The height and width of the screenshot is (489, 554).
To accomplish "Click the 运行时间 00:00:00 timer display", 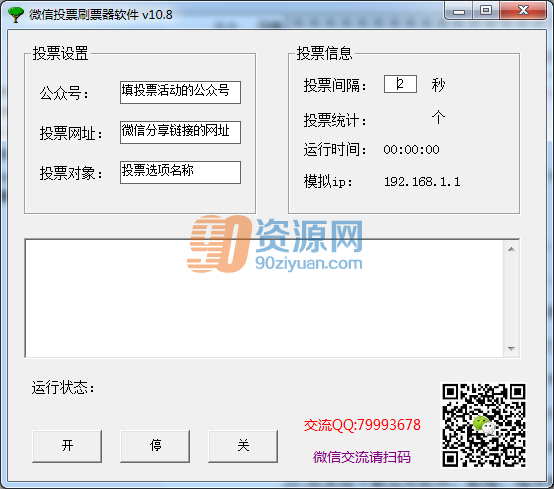I will tap(412, 150).
